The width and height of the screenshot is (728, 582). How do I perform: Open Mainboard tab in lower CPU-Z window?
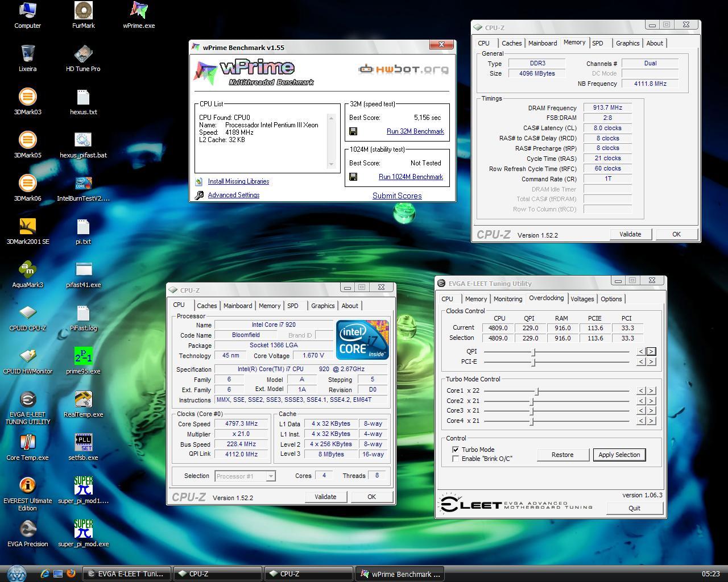(237, 306)
